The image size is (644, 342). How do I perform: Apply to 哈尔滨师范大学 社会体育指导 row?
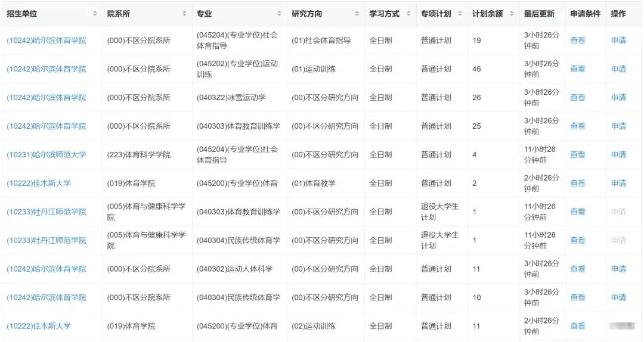coord(618,154)
